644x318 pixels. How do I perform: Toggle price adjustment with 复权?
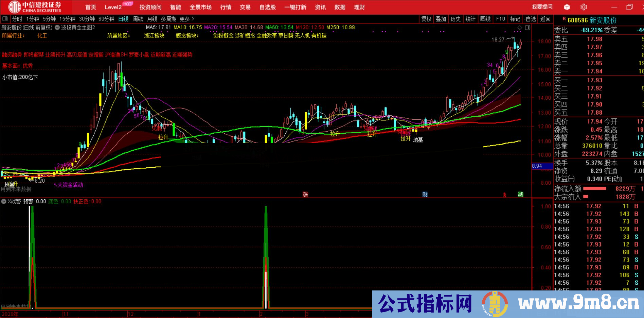(x=427, y=19)
